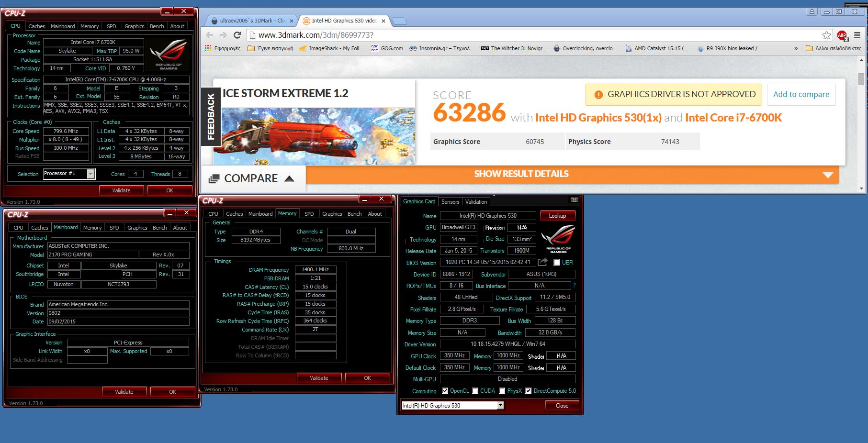
Task: Open the FEEDBACK side tab on 3DMark
Action: [x=211, y=117]
